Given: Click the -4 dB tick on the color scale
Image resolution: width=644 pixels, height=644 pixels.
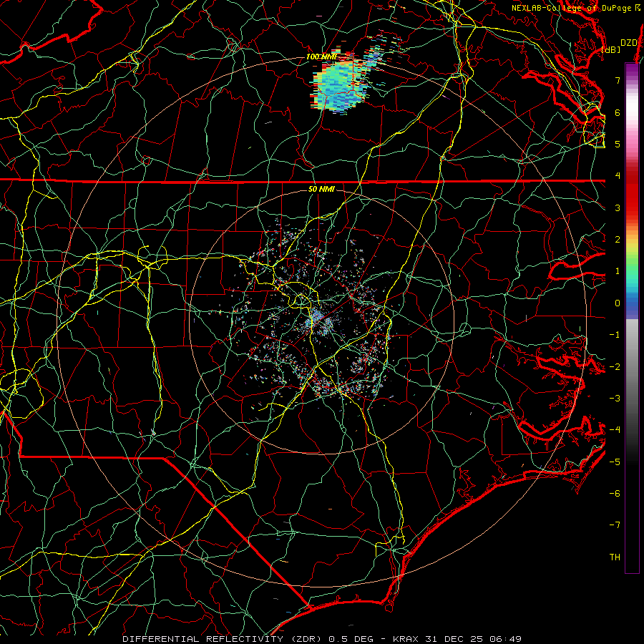Looking at the screenshot, I should [x=615, y=430].
